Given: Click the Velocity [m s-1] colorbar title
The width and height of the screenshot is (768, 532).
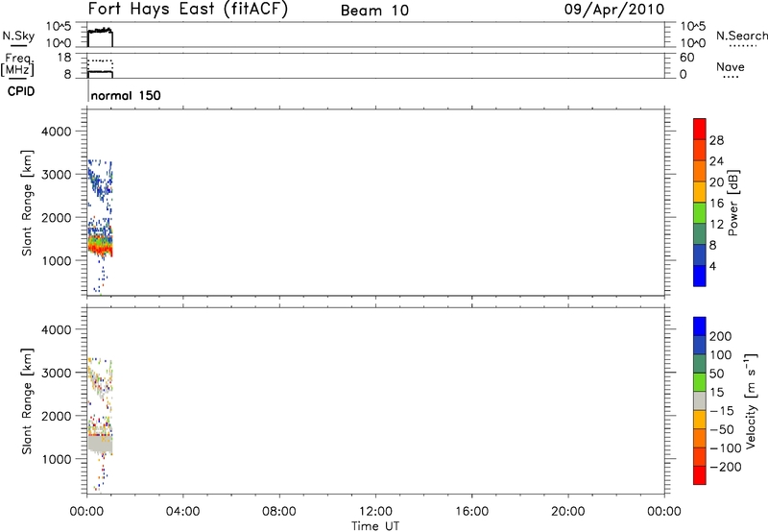Looking at the screenshot, I should pyautogui.click(x=751, y=400).
